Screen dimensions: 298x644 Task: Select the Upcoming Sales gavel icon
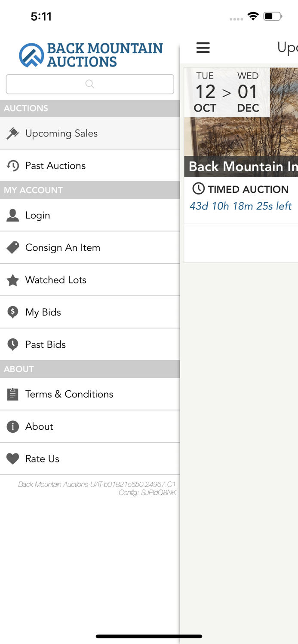[x=13, y=133]
